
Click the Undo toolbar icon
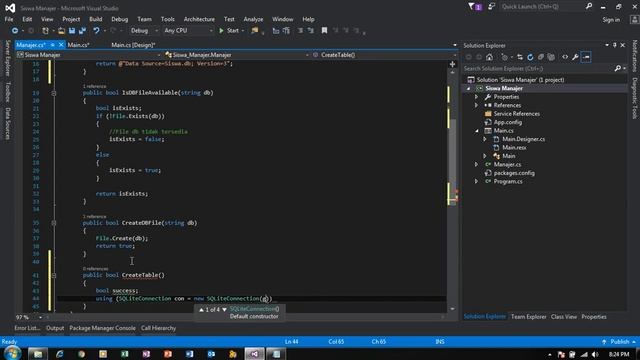pos(96,31)
